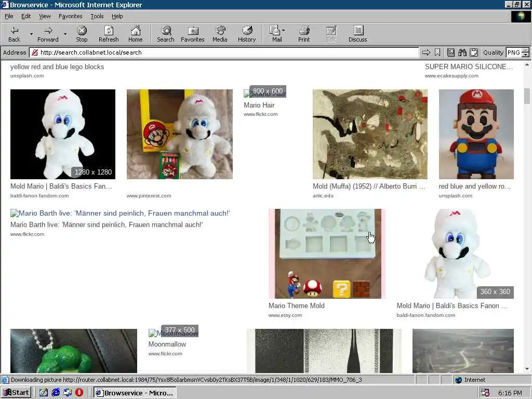This screenshot has height=399, width=532.
Task: Click the www.ecakesupply.com source text
Action: [451, 76]
